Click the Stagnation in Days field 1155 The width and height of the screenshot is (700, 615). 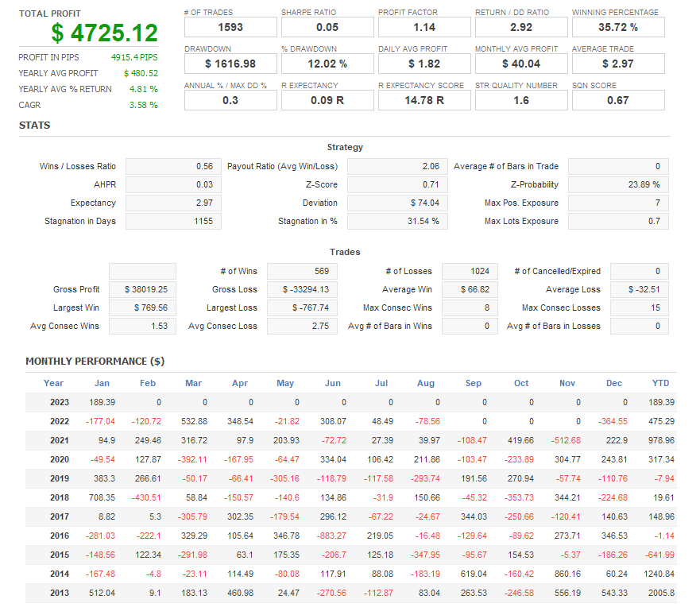tap(173, 222)
